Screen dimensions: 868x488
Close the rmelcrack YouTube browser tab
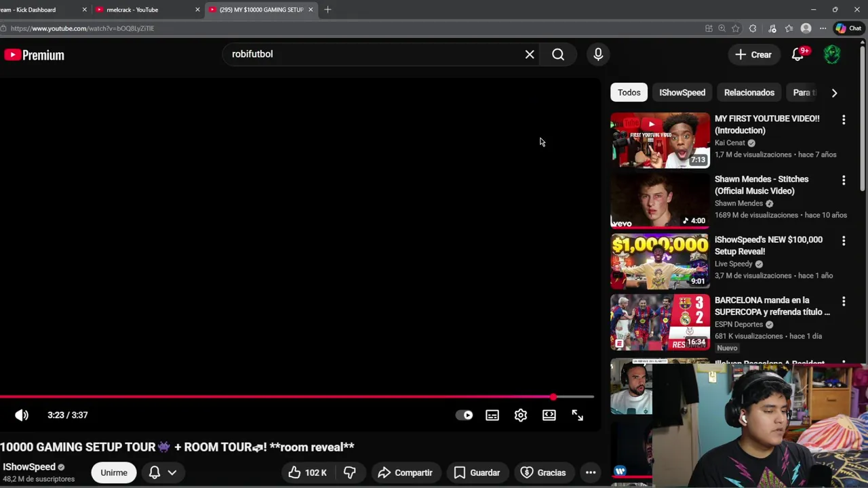(x=197, y=9)
